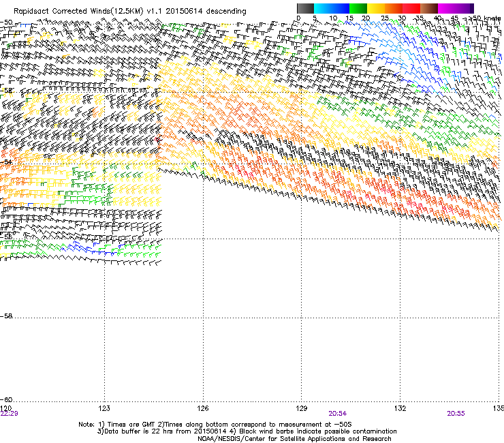Click the '0' label under the legend

coord(298,18)
